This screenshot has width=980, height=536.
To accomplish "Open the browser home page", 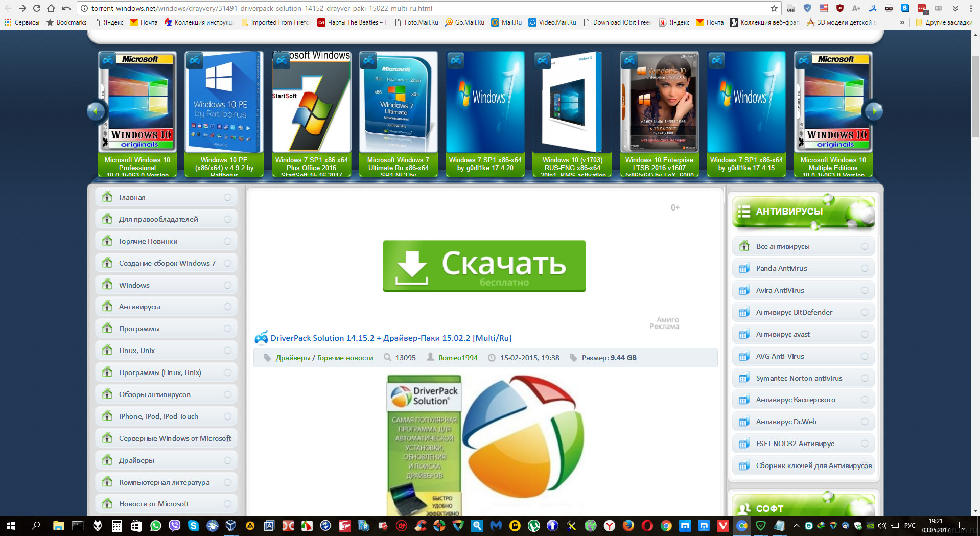I will [51, 8].
